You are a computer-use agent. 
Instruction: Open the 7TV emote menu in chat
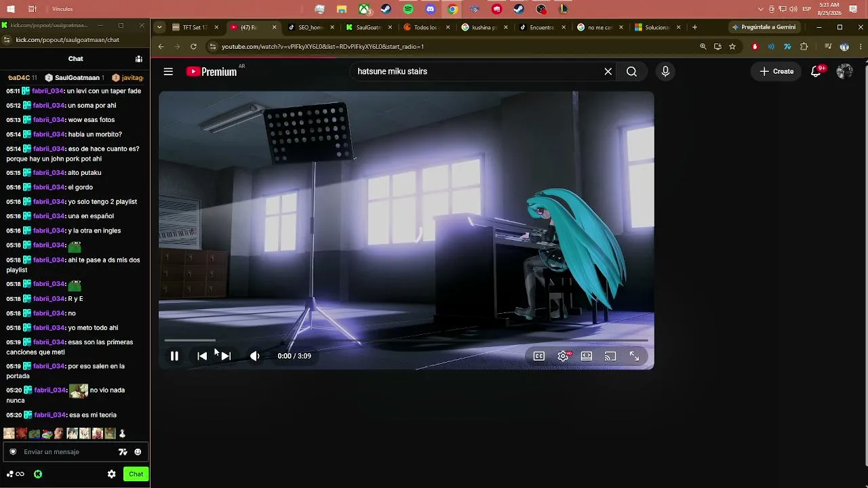coord(123,452)
